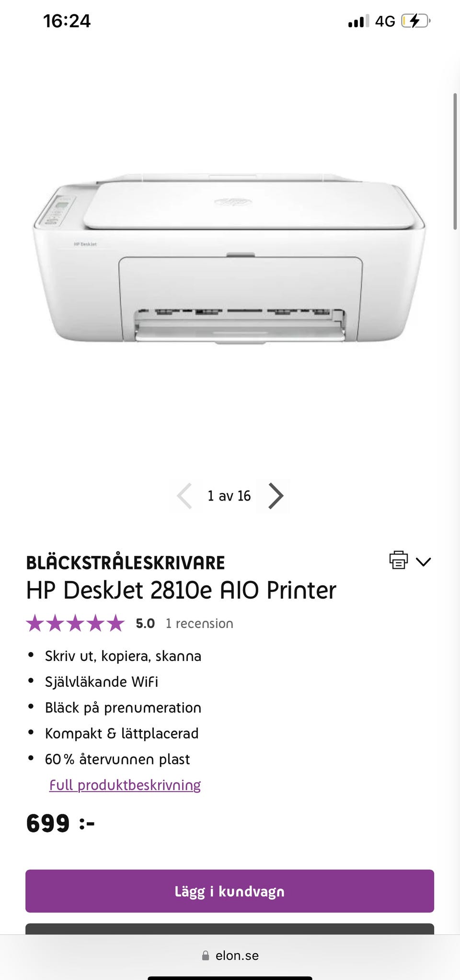Add printer with Lägg i kundvagn

coord(230,891)
